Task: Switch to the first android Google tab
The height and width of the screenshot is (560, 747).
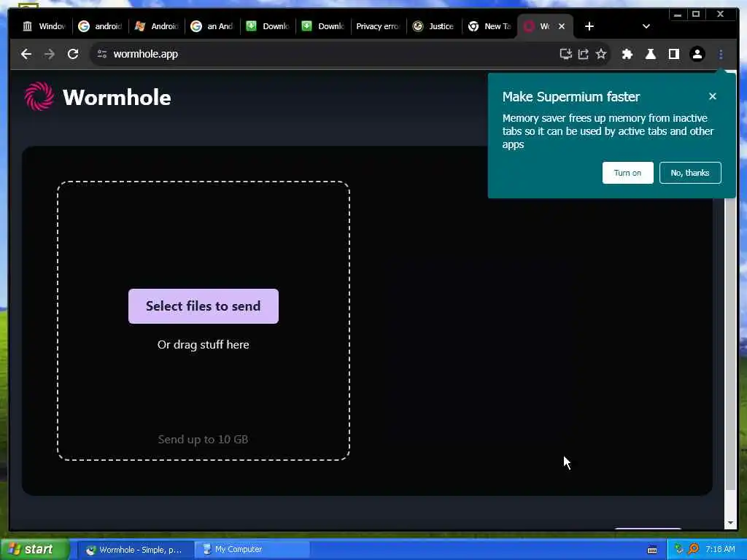Action: (101, 26)
